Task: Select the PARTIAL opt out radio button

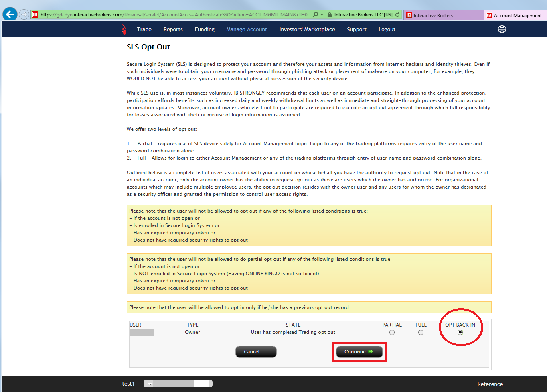Action: point(392,332)
